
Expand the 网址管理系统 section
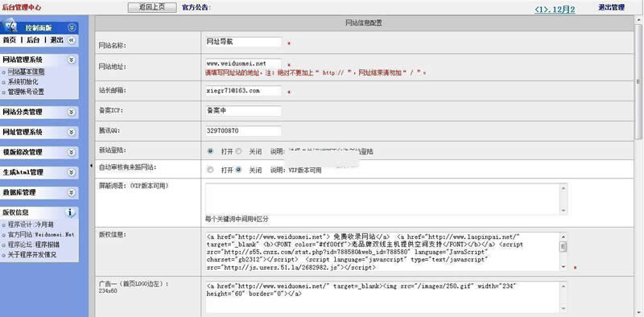(72, 132)
